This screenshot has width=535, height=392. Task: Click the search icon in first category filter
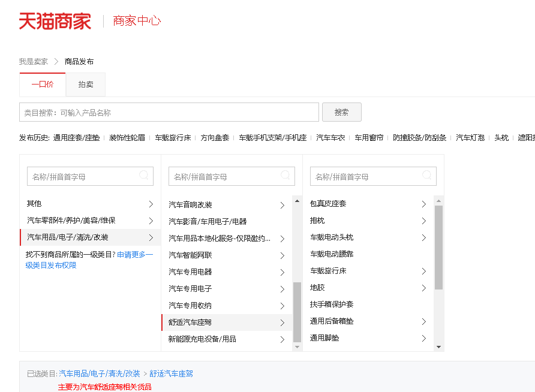tap(143, 175)
